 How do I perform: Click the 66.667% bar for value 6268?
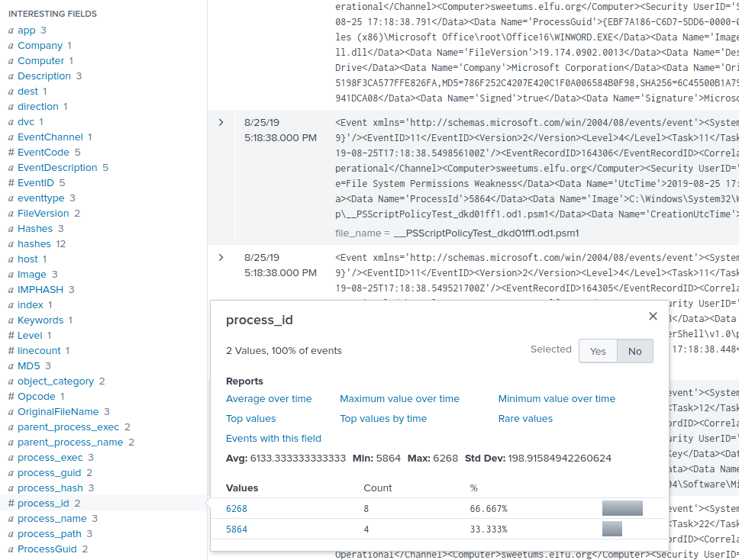pos(622,508)
